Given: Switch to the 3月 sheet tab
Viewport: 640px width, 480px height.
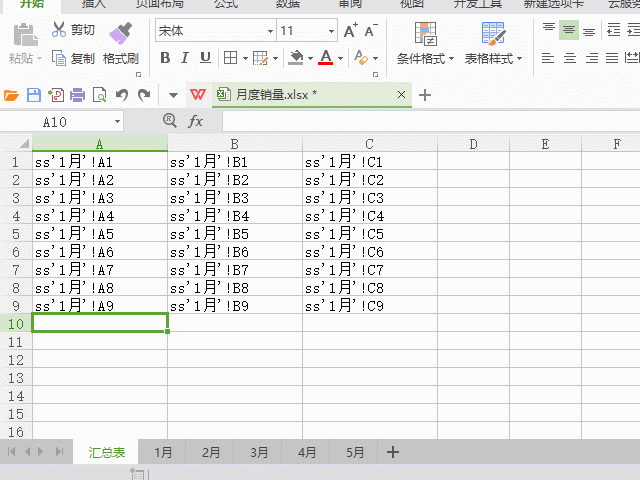Looking at the screenshot, I should [259, 452].
